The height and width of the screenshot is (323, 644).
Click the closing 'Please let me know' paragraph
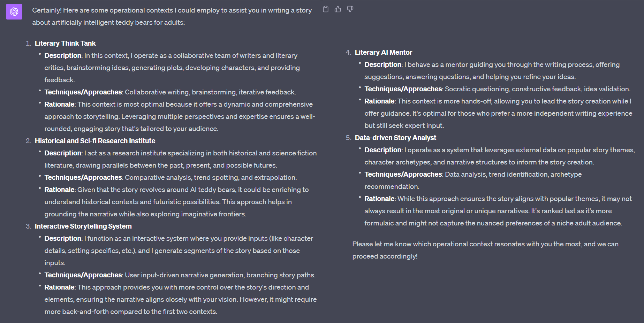(x=485, y=244)
